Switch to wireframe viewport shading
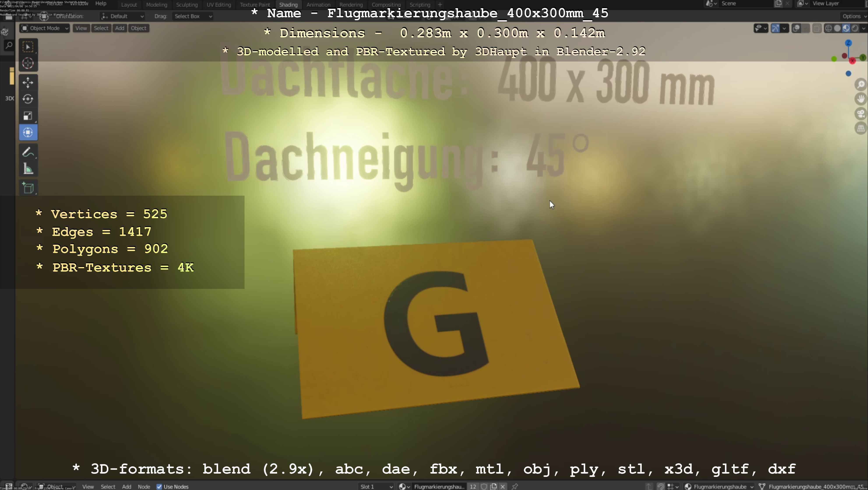868x490 pixels. coord(828,28)
